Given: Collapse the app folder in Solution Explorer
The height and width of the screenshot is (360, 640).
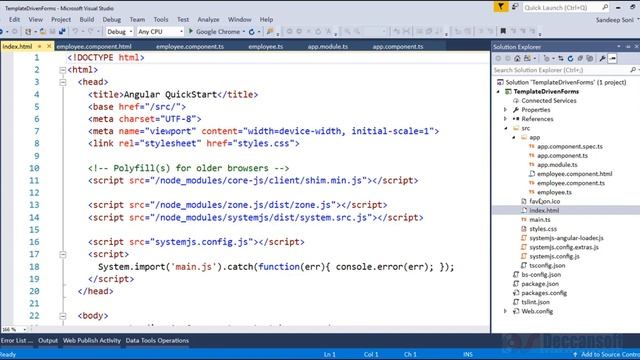Looking at the screenshot, I should pyautogui.click(x=514, y=138).
